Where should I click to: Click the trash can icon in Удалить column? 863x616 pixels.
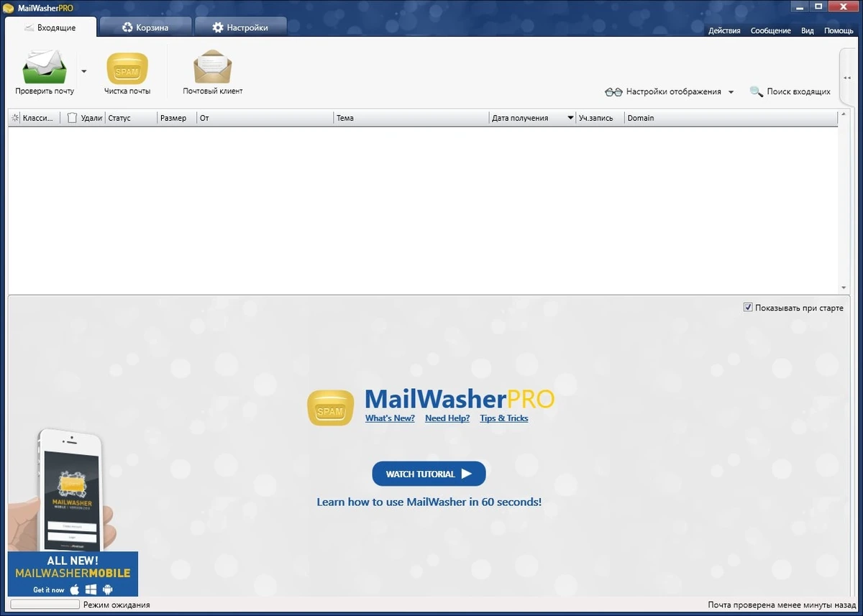coord(72,118)
